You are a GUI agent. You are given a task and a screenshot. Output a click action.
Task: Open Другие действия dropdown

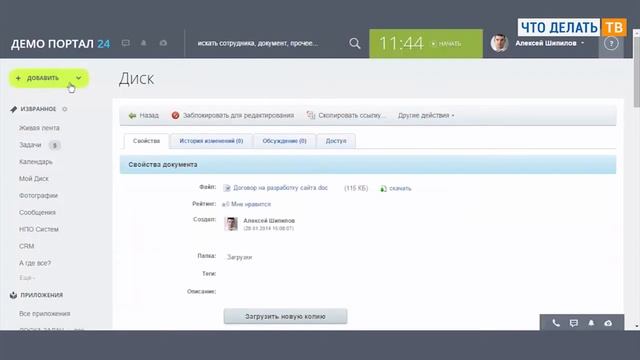pos(426,116)
